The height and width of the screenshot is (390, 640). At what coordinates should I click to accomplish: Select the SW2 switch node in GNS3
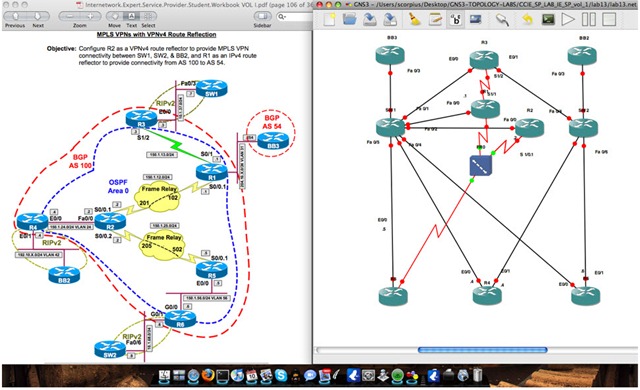coord(583,127)
